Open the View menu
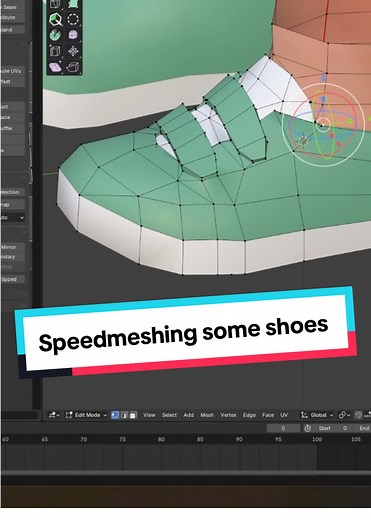 [x=149, y=415]
